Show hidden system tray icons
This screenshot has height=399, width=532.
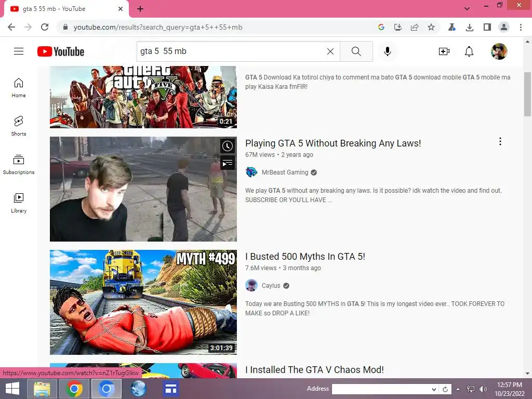tap(458, 389)
